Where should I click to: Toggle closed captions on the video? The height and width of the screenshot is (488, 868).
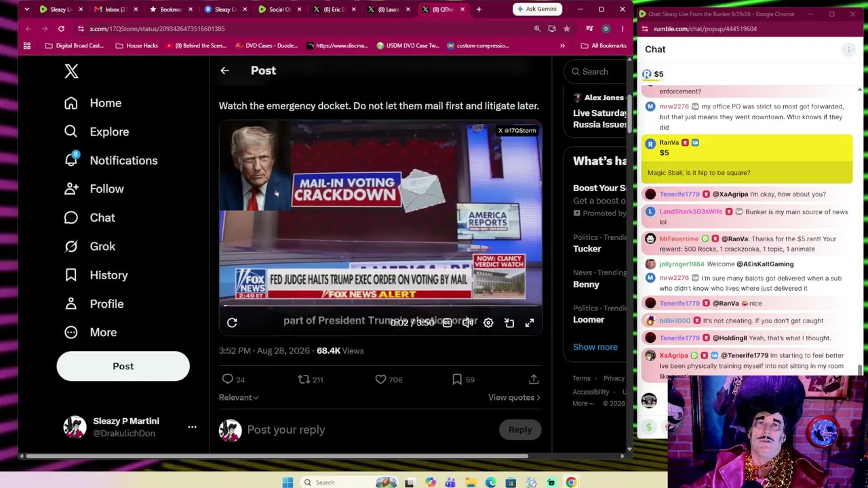447,323
